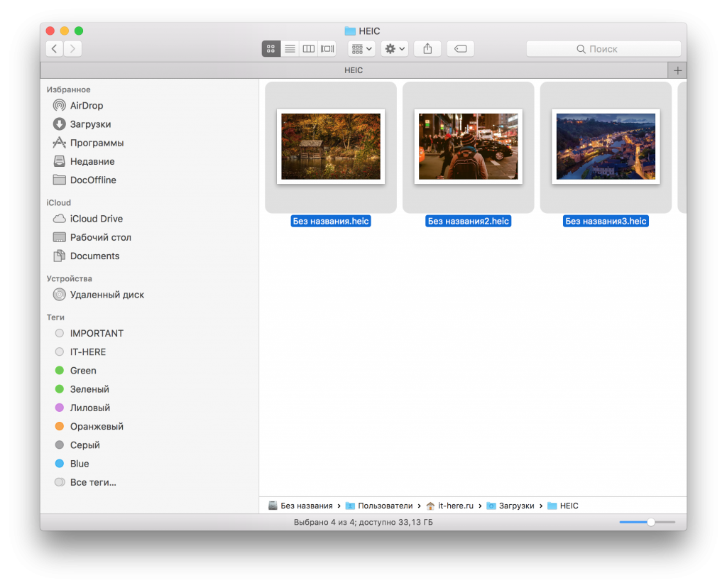
Task: Go back with the left arrow
Action: click(55, 49)
